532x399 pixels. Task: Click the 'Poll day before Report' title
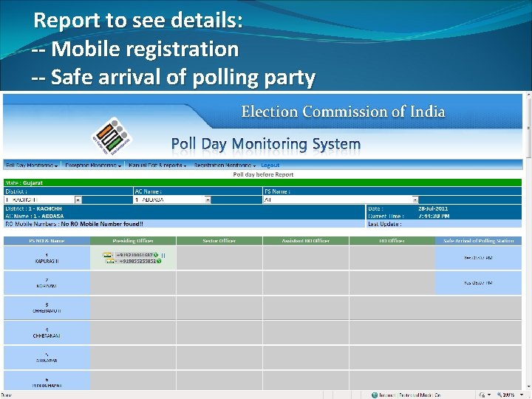[x=263, y=174]
